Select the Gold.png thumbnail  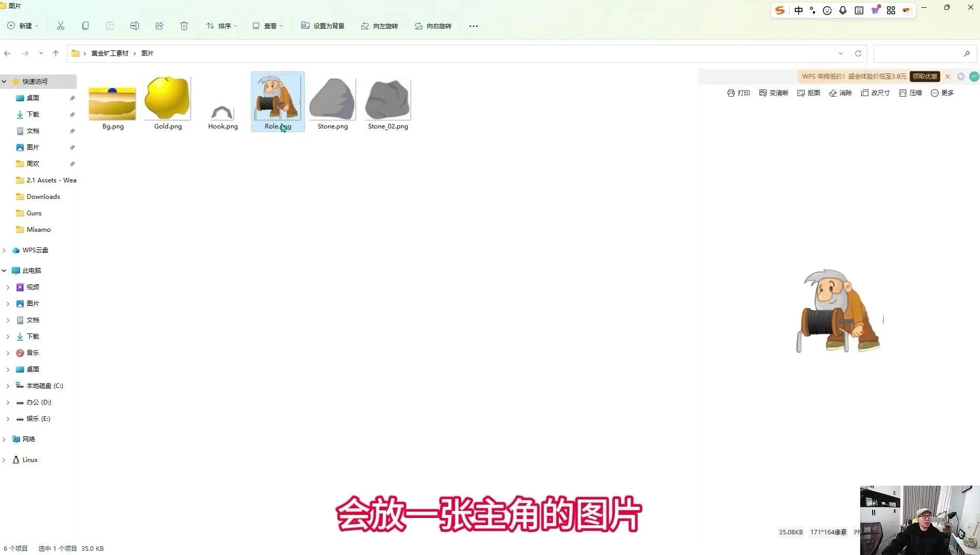tap(168, 102)
